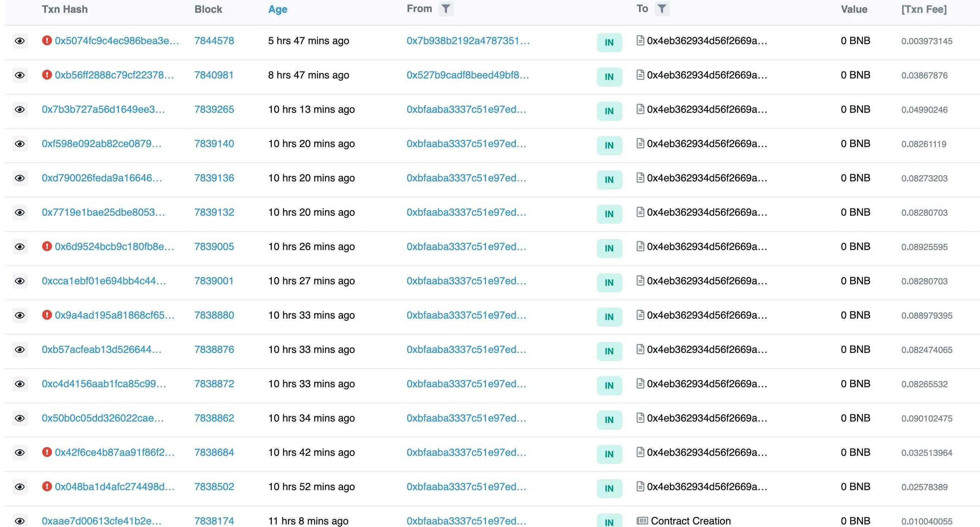This screenshot has width=980, height=527.
Task: Click eye icon for transaction 0xaae7d00613cfe41b2e
Action: coord(20,520)
